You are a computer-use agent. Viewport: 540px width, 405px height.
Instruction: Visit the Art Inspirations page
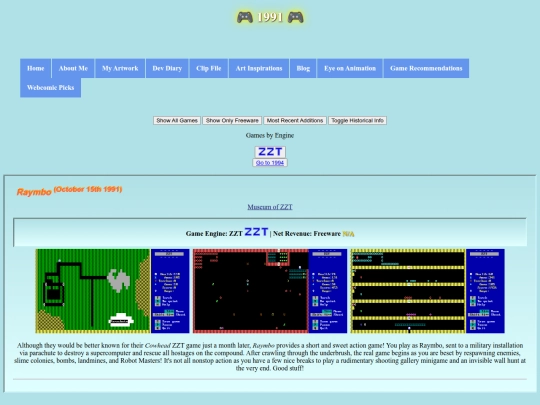pyautogui.click(x=259, y=68)
